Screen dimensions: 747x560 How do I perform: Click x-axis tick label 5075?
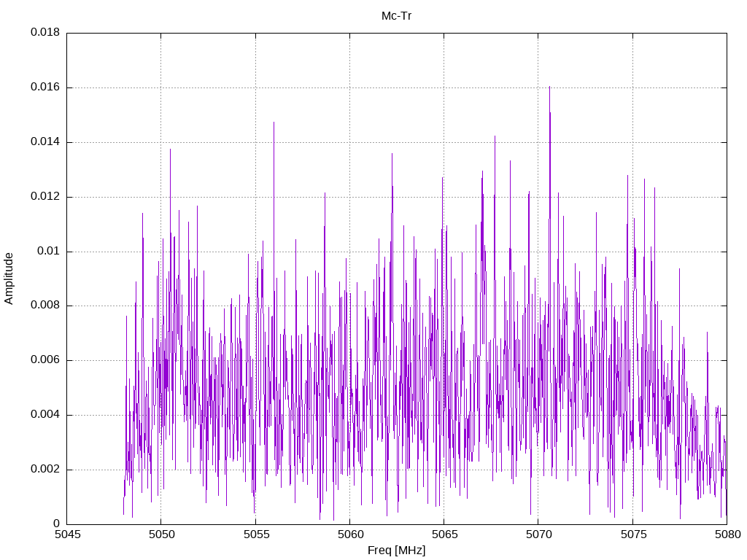pyautogui.click(x=633, y=534)
